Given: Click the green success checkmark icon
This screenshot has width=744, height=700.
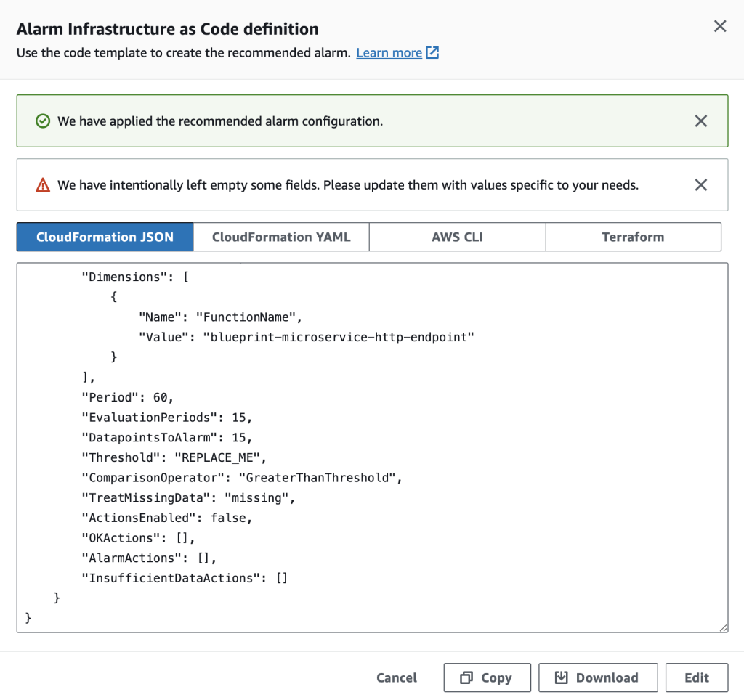Looking at the screenshot, I should [43, 121].
